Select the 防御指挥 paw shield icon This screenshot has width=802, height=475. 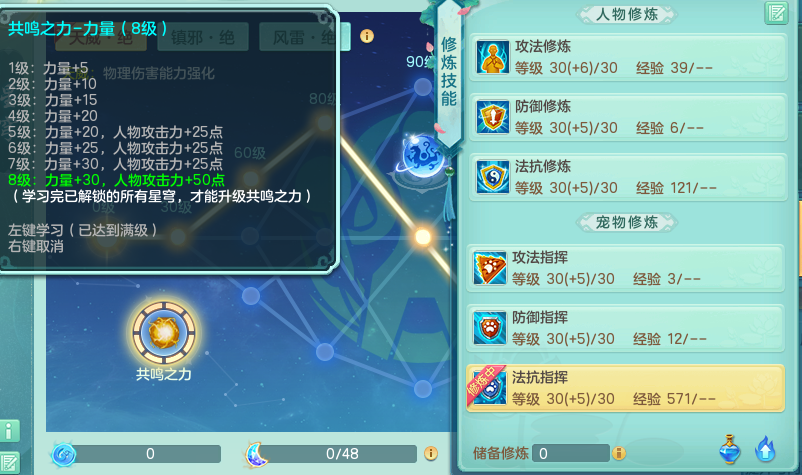490,328
